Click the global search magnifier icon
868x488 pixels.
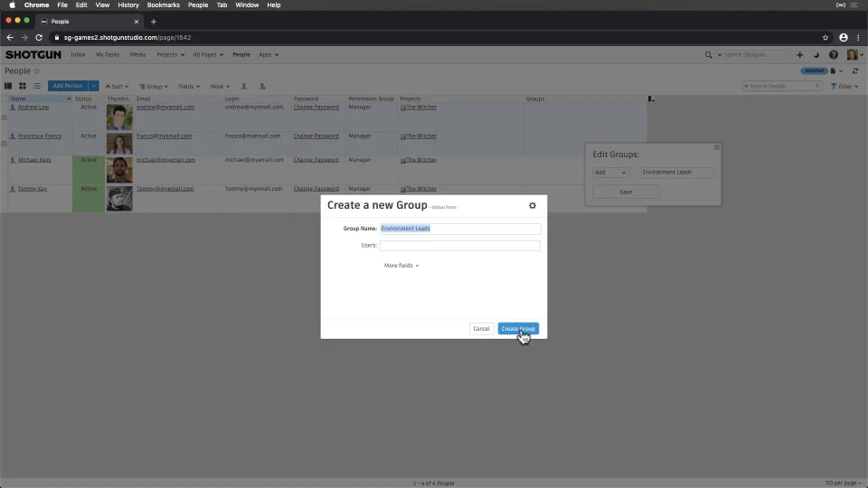click(x=708, y=55)
